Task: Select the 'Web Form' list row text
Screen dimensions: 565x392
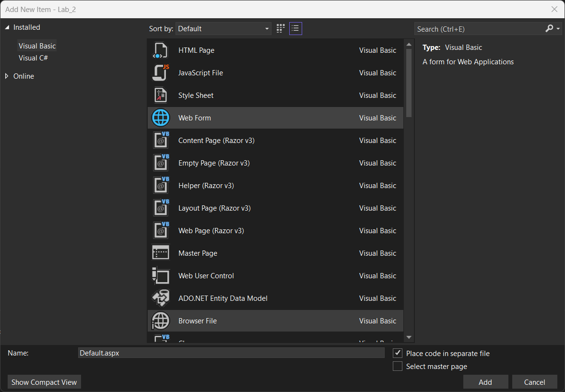Action: (195, 118)
